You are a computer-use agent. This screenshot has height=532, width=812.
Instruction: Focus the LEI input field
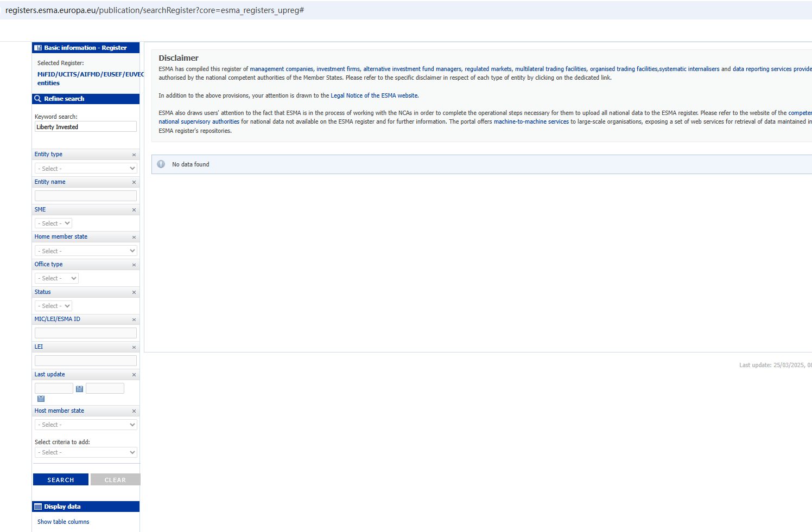[x=86, y=361]
